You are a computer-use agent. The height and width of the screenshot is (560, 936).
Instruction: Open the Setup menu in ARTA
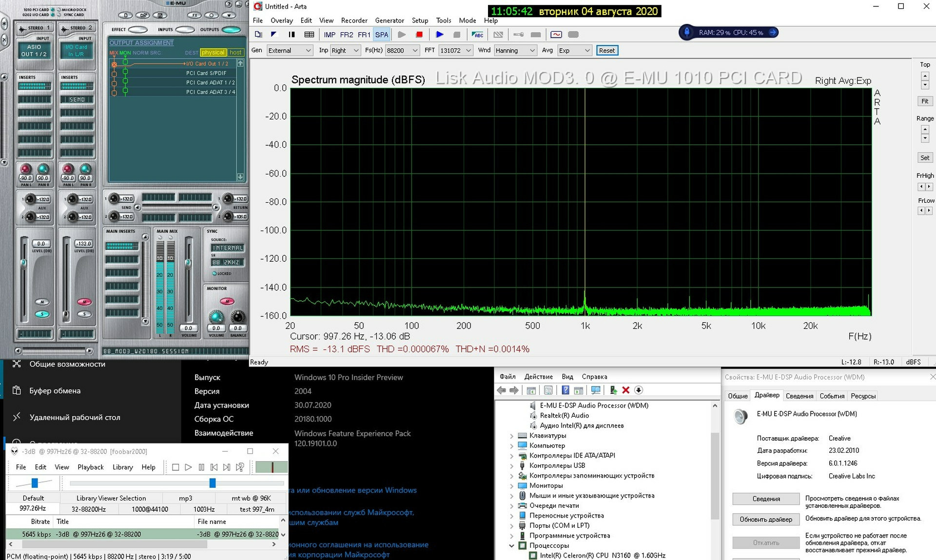pyautogui.click(x=420, y=20)
